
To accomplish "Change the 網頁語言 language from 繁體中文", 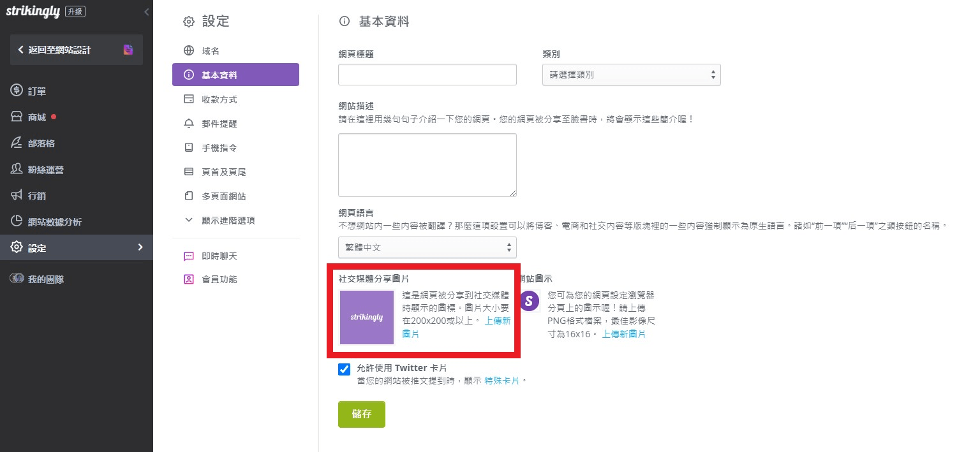I will point(426,247).
